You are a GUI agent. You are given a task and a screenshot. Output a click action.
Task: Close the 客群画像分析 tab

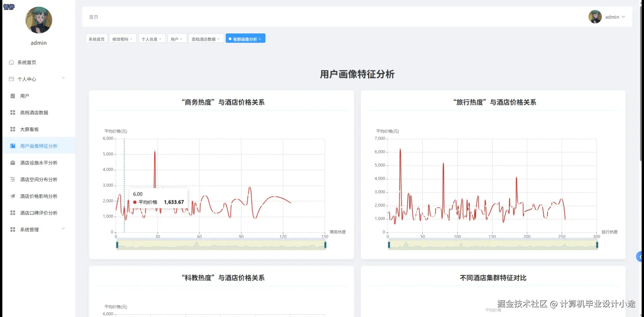[x=260, y=39]
